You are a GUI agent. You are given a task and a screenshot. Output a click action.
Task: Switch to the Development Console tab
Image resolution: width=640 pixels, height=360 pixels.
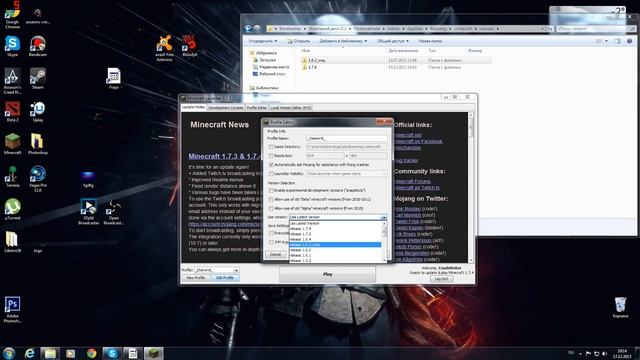(x=225, y=108)
